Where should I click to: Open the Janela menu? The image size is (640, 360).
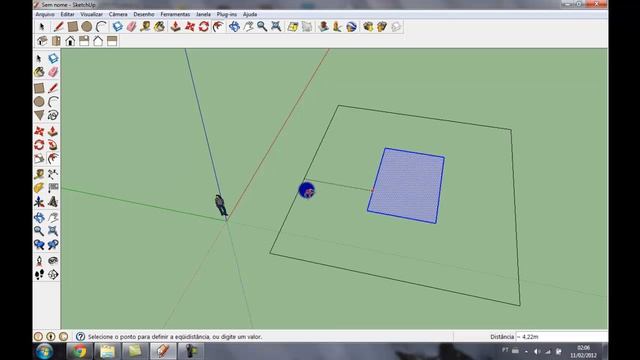(203, 14)
